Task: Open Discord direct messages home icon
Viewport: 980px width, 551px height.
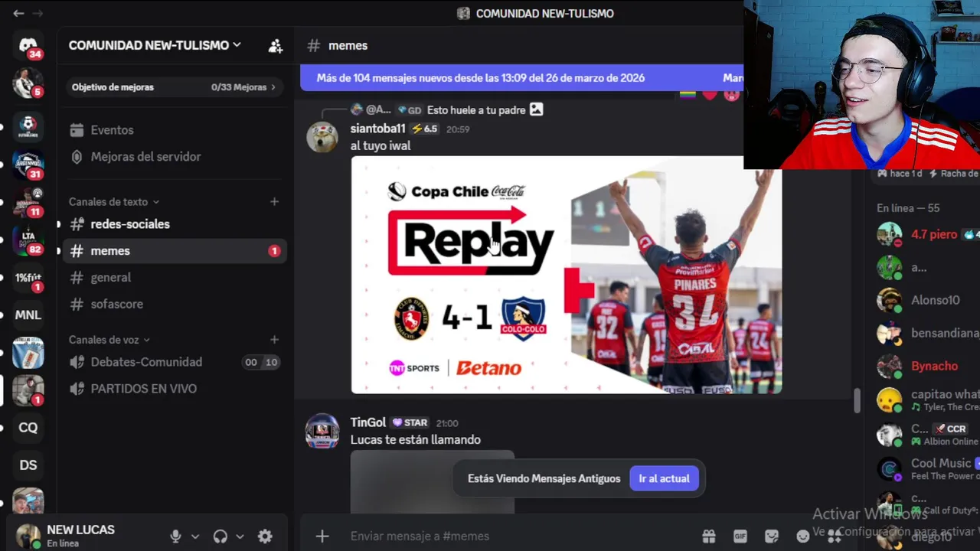Action: 28,45
